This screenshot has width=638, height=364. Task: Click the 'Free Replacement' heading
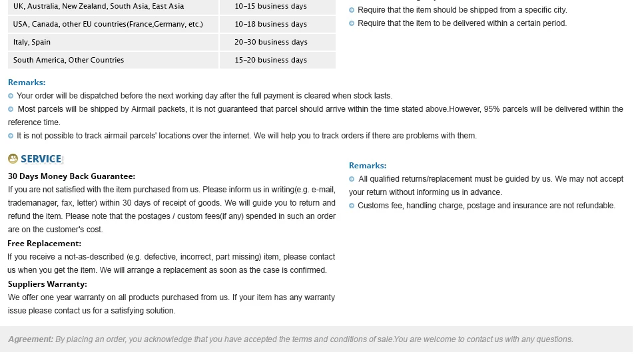pos(45,244)
